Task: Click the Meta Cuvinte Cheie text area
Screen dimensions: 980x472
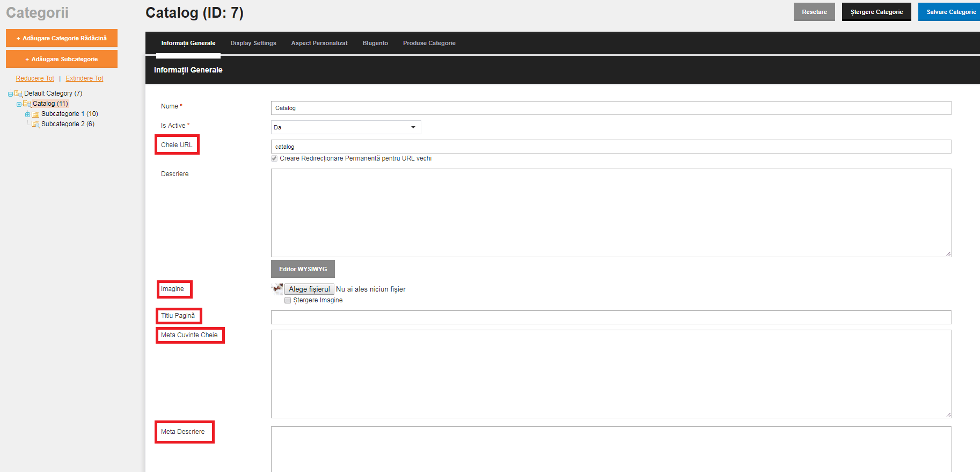Action: 611,374
